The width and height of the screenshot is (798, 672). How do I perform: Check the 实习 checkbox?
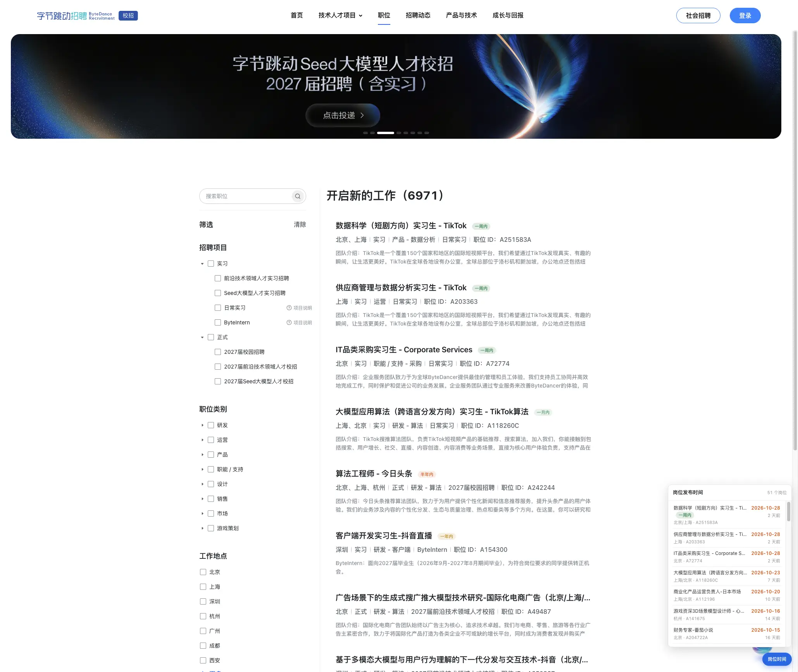211,264
